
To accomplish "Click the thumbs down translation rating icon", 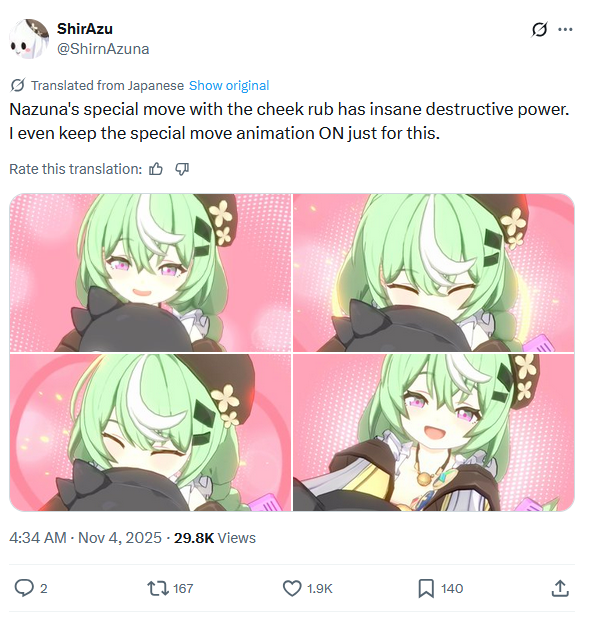I will (182, 169).
